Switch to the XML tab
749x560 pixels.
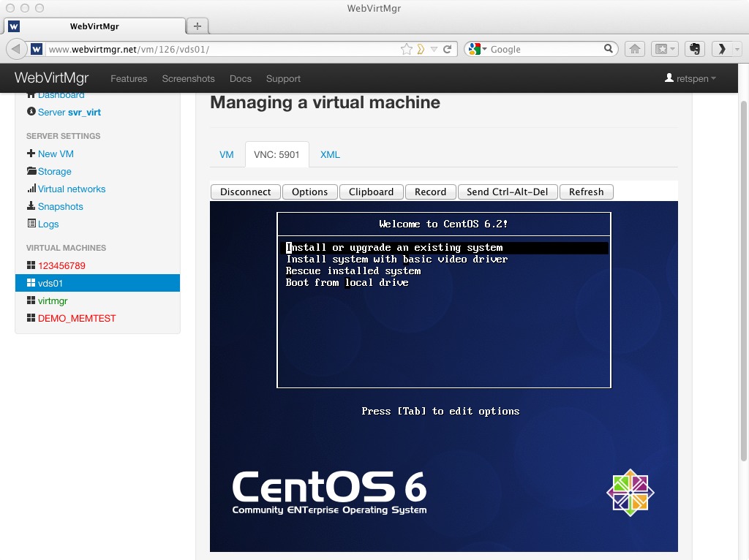pyautogui.click(x=330, y=154)
